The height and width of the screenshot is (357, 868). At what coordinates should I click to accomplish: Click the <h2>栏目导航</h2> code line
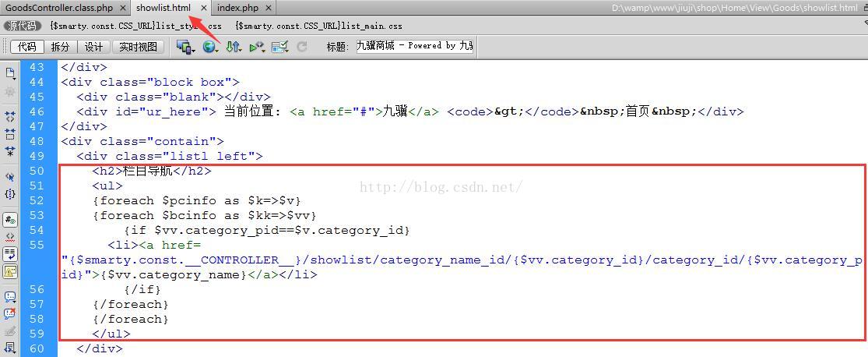152,171
